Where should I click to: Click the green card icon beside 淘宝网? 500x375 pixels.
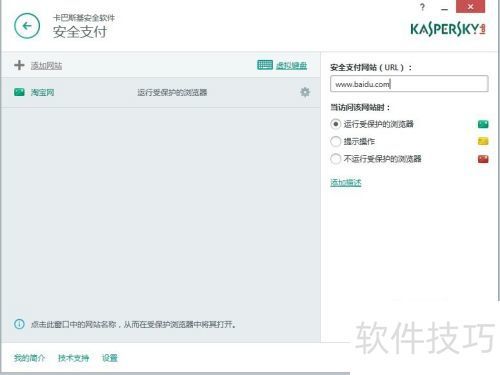[19, 92]
